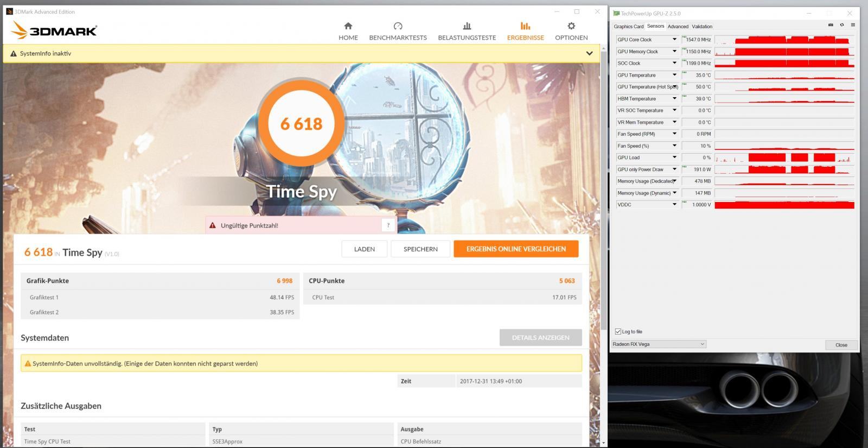Click Close button in GPU-Z
This screenshot has height=448, width=868.
(841, 345)
